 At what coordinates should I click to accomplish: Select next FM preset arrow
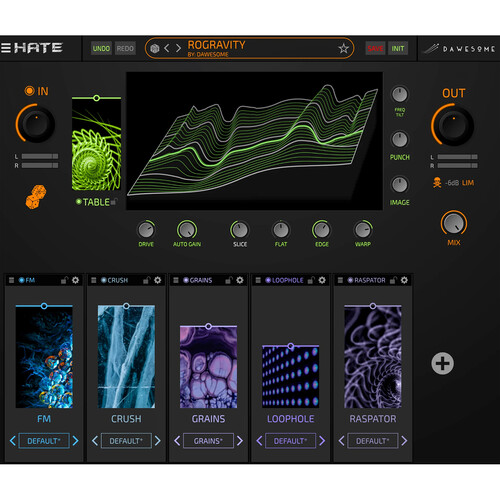tap(75, 441)
